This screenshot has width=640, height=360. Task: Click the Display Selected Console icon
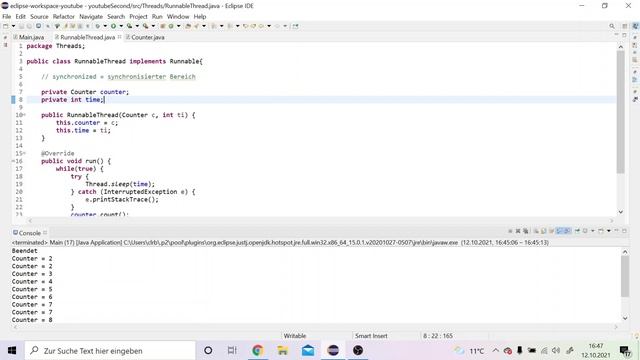pos(585,231)
